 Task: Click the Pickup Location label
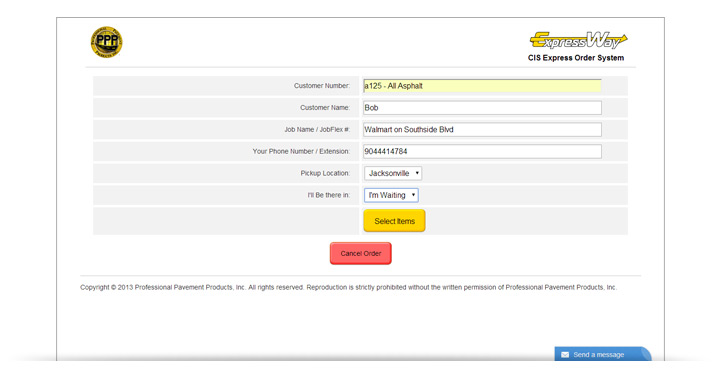325,173
